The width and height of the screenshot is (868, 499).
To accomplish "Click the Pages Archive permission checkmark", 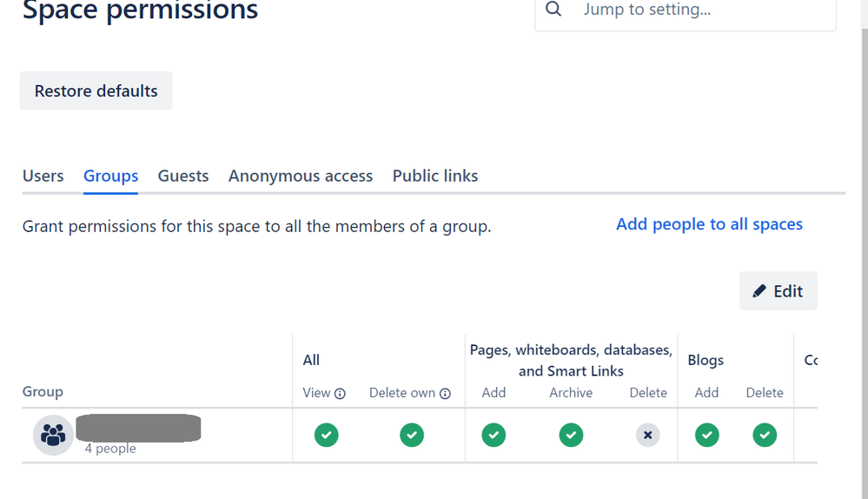I will tap(571, 435).
